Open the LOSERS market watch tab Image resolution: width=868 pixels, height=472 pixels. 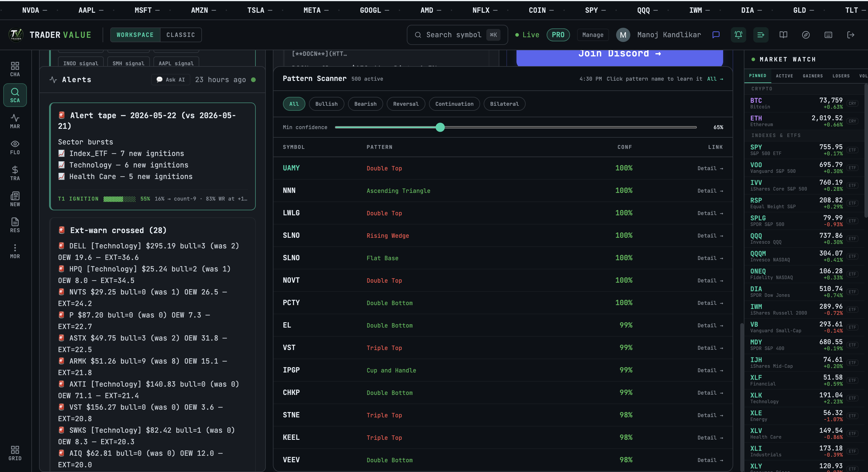pyautogui.click(x=841, y=76)
